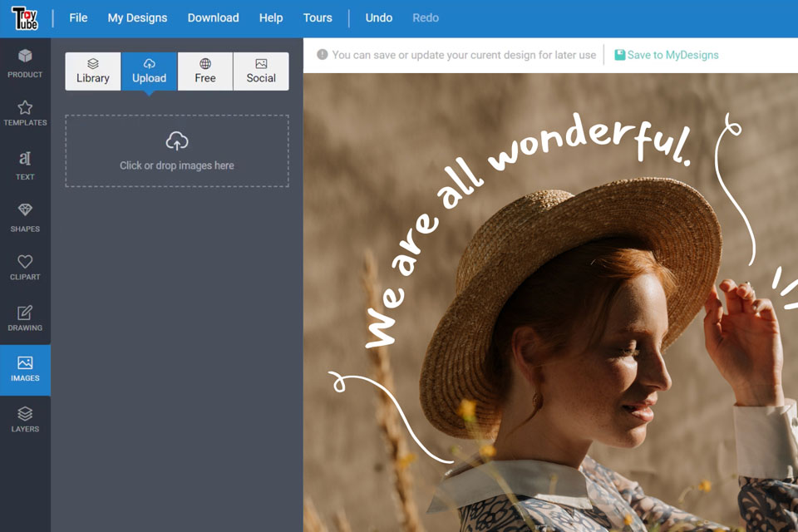
Task: Open the Tours menu
Action: point(318,17)
